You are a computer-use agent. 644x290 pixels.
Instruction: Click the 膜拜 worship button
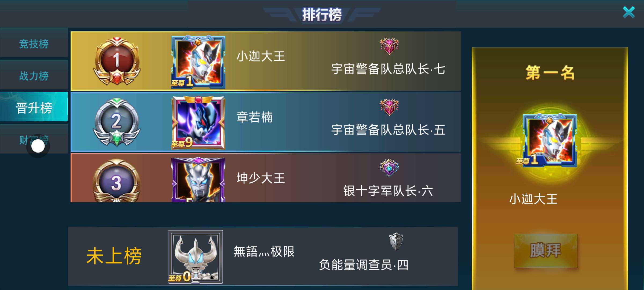click(546, 251)
